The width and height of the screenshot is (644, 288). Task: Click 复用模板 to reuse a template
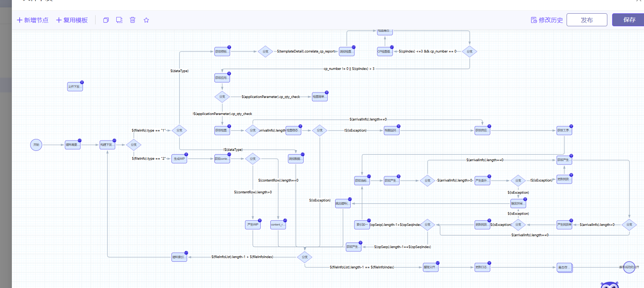[x=72, y=20]
